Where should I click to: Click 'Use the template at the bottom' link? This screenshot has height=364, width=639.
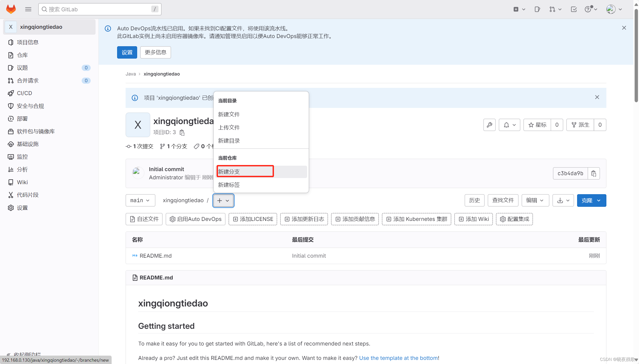pos(398,358)
